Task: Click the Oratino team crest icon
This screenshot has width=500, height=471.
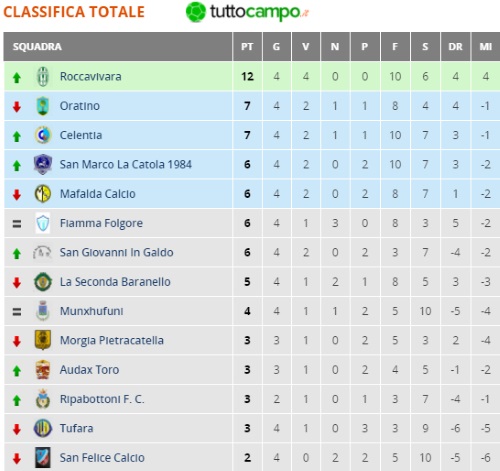Action: pyautogui.click(x=43, y=106)
